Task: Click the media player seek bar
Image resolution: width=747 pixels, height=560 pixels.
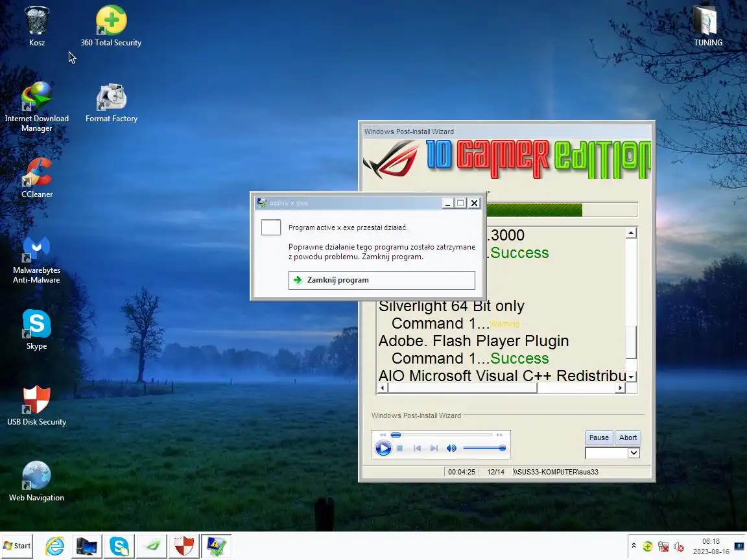Action: pos(441,435)
